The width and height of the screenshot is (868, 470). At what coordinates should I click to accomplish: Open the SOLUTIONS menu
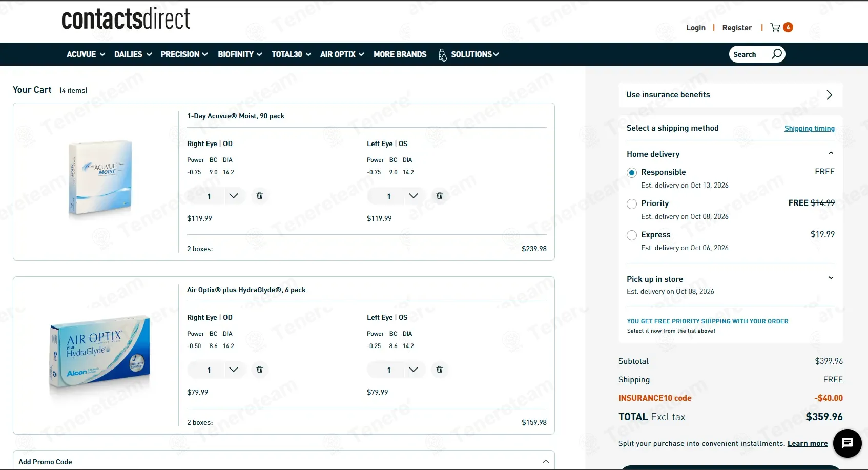pyautogui.click(x=474, y=54)
